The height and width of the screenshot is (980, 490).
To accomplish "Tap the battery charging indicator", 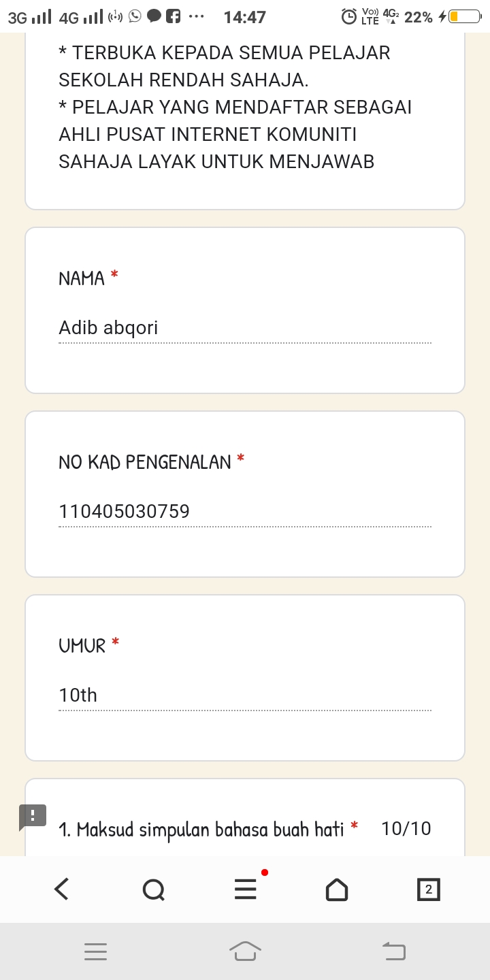I will click(461, 16).
